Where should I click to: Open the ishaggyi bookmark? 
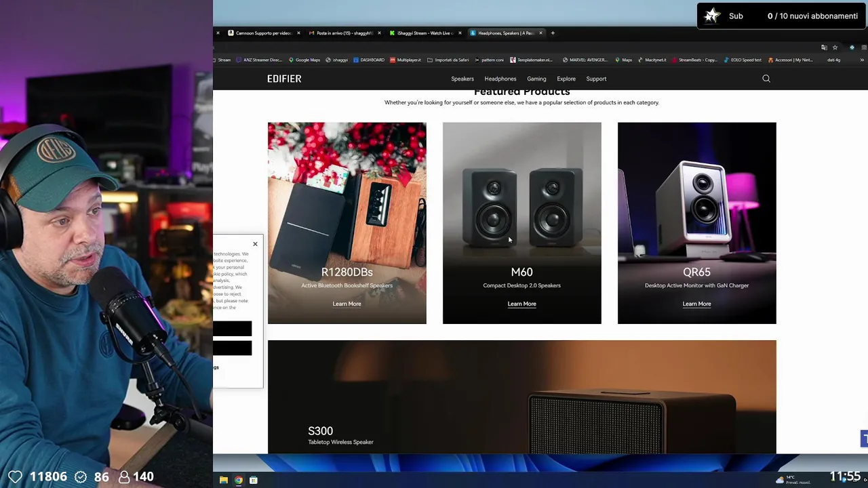tap(336, 60)
